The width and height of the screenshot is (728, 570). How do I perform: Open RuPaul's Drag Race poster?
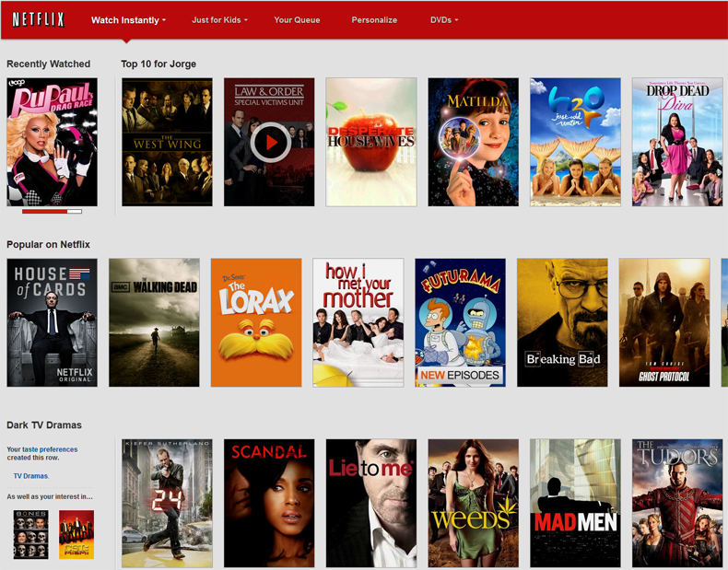[52, 142]
